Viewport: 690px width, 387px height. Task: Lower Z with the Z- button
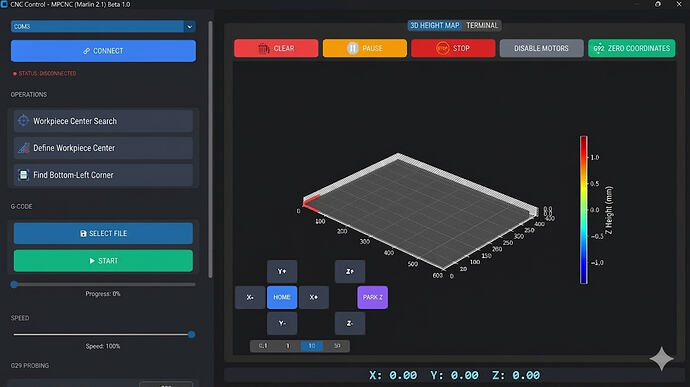click(350, 323)
